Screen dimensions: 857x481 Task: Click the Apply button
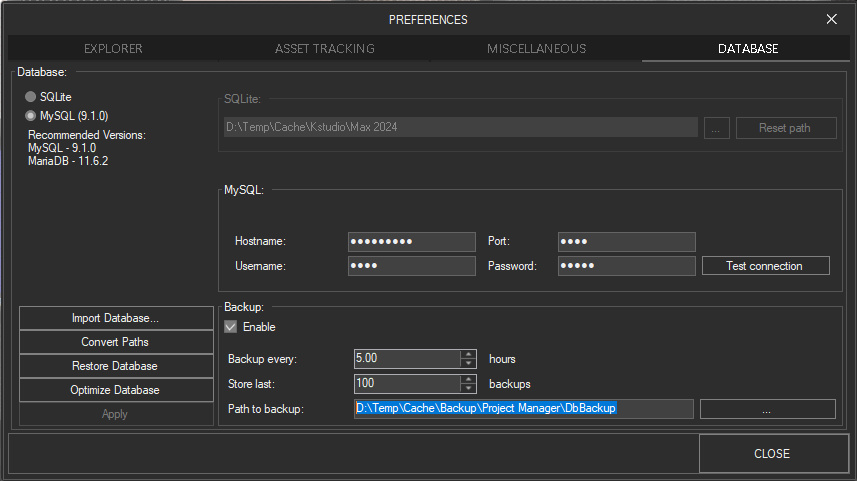pyautogui.click(x=116, y=414)
